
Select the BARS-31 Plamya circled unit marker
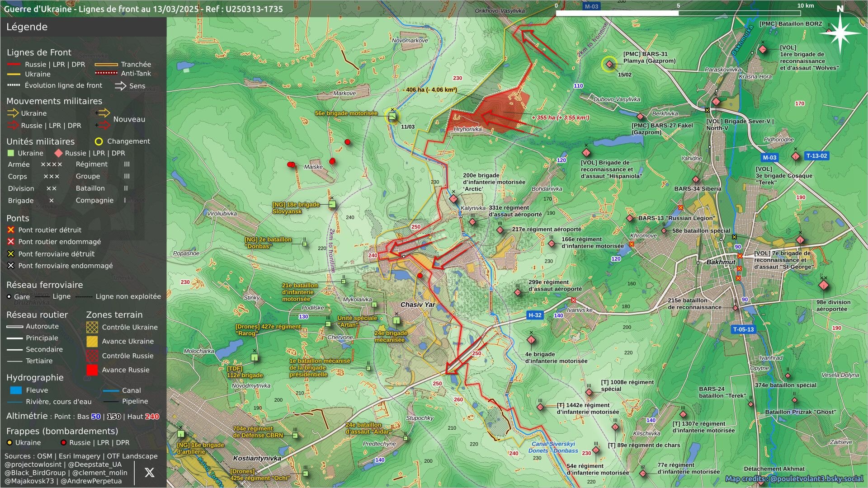tap(609, 64)
